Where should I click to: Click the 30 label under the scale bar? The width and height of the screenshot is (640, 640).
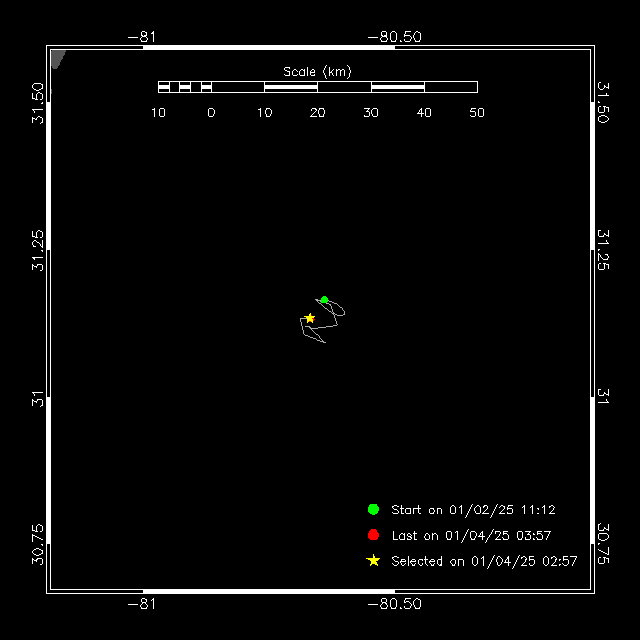[x=371, y=113]
